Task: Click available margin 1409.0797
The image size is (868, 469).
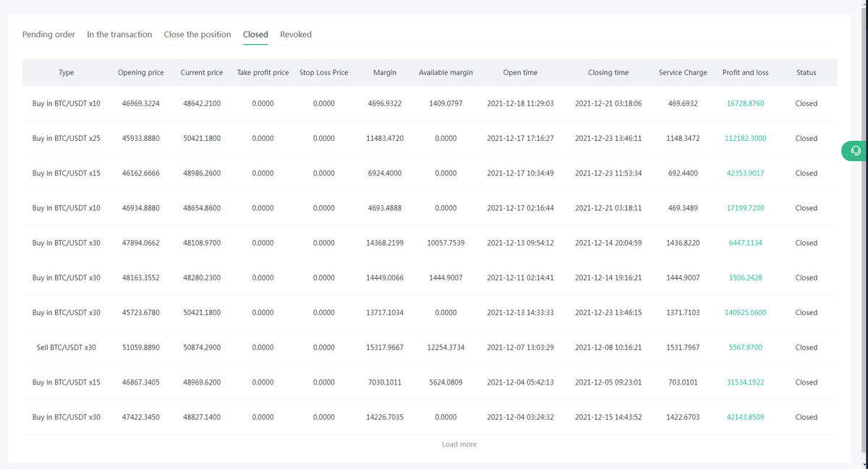Action: (446, 103)
